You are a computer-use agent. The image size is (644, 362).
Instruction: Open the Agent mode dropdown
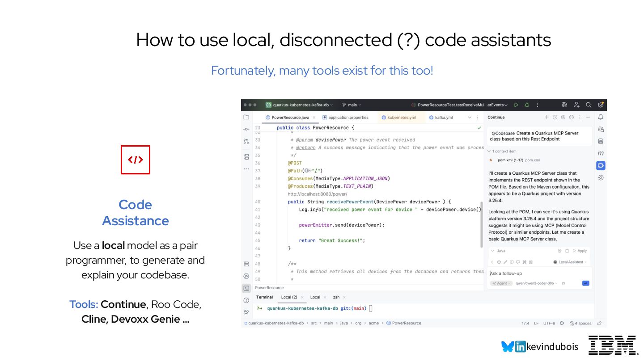501,283
